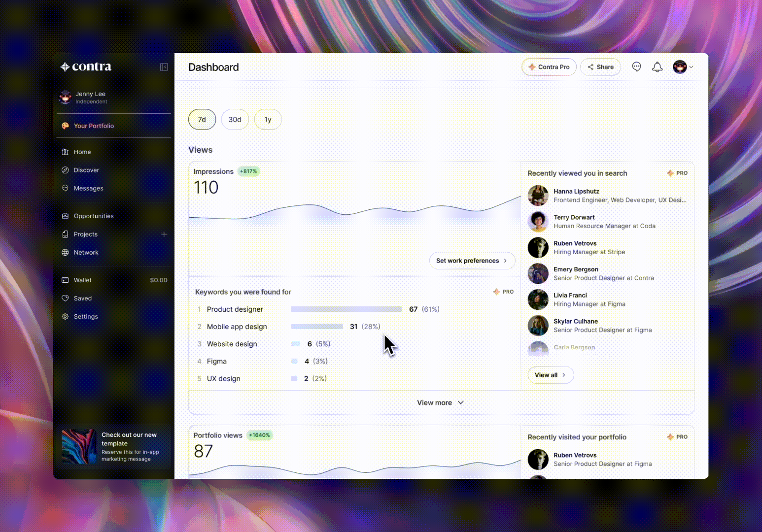Click View all recent search viewers
The width and height of the screenshot is (762, 532).
coord(551,375)
